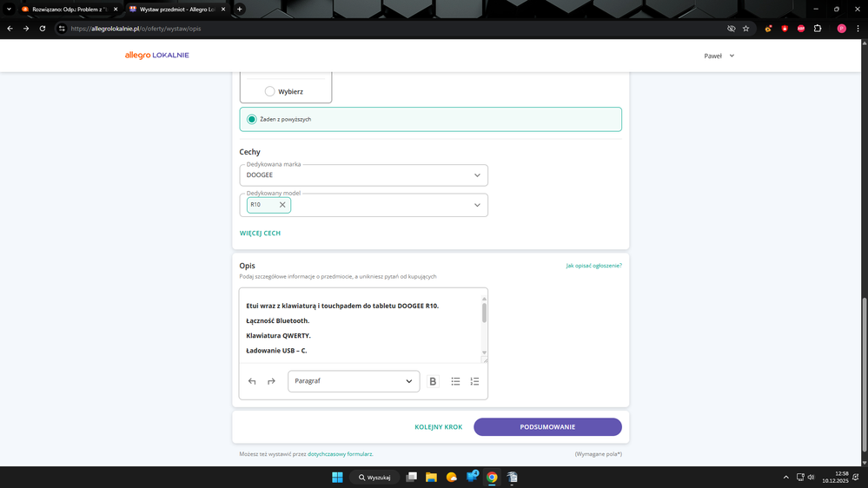Viewport: 868px width, 488px height.
Task: Select the 'Wybierz' radio button
Action: click(x=269, y=91)
